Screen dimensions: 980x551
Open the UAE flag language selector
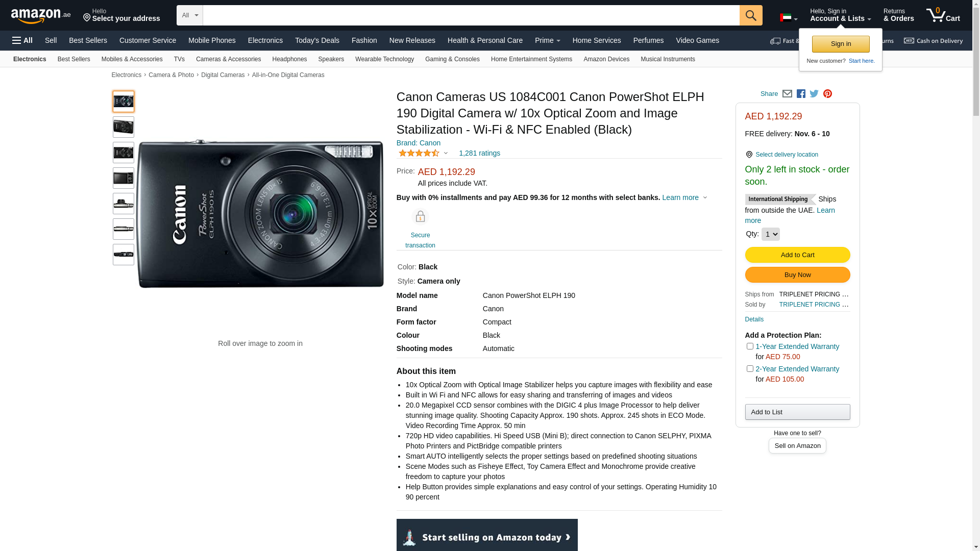[788, 18]
